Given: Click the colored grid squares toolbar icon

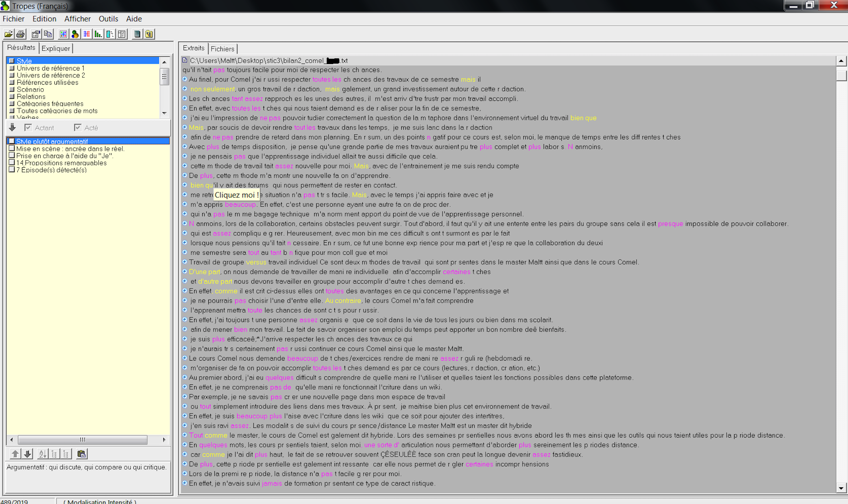Looking at the screenshot, I should (63, 34).
